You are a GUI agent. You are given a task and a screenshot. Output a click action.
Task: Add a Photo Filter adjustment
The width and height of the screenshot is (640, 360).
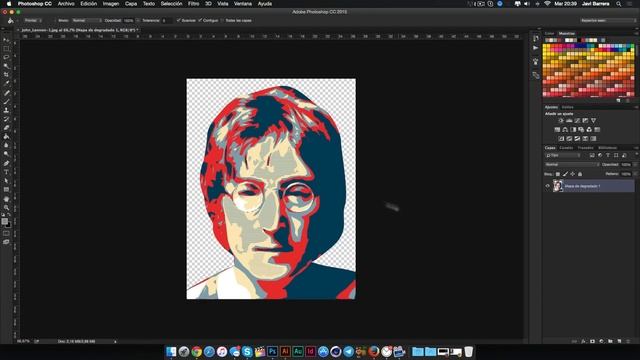[581, 129]
